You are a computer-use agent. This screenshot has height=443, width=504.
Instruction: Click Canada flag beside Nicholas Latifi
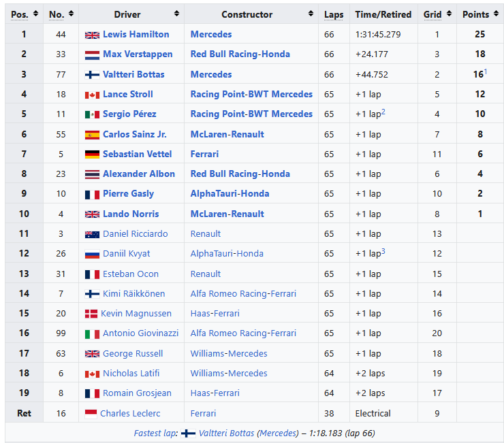pyautogui.click(x=92, y=374)
